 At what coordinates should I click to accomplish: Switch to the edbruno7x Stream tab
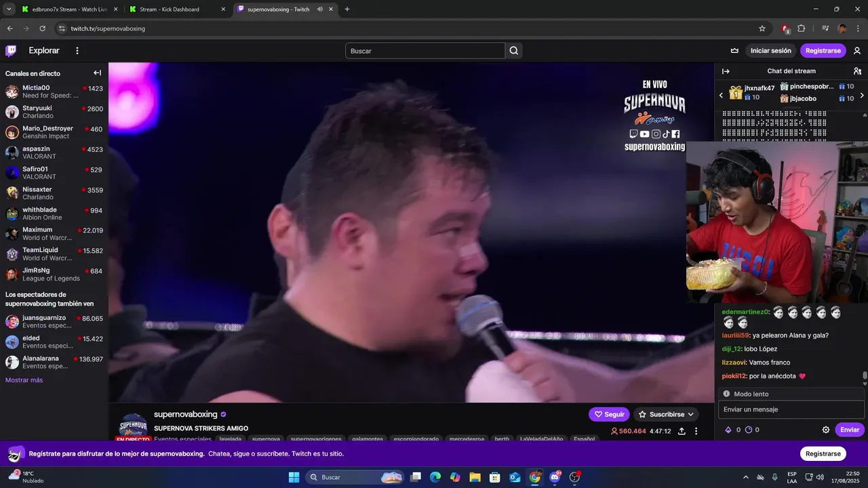pyautogui.click(x=68, y=9)
